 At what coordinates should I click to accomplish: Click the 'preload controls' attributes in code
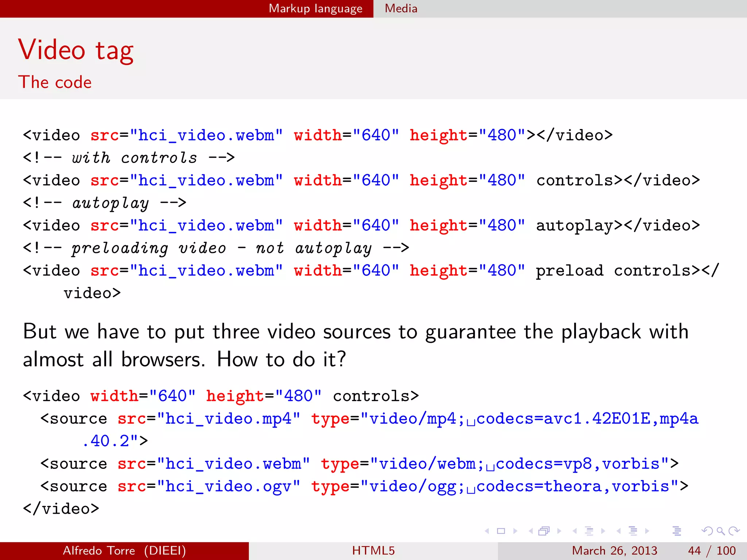click(x=613, y=271)
